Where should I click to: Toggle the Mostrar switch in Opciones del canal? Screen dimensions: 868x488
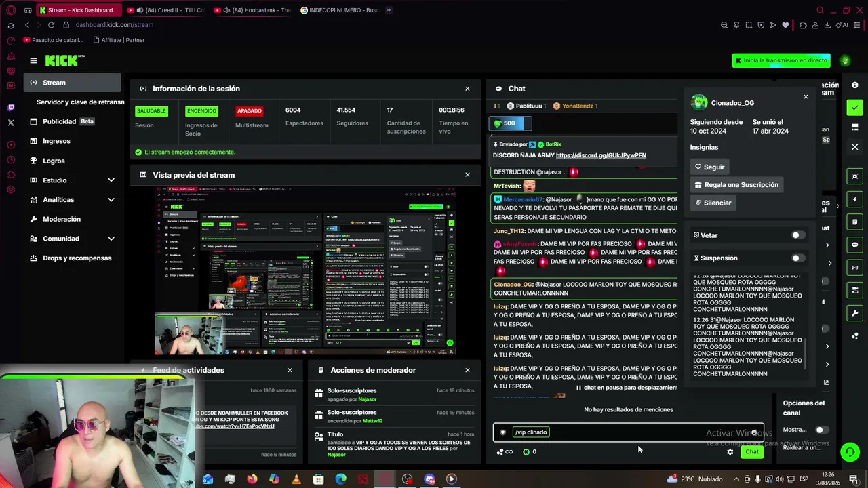tap(821, 430)
